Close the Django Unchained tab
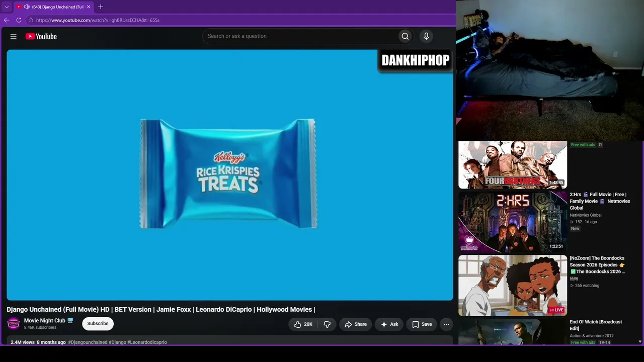Viewport: 644px width, 362px height. [89, 7]
